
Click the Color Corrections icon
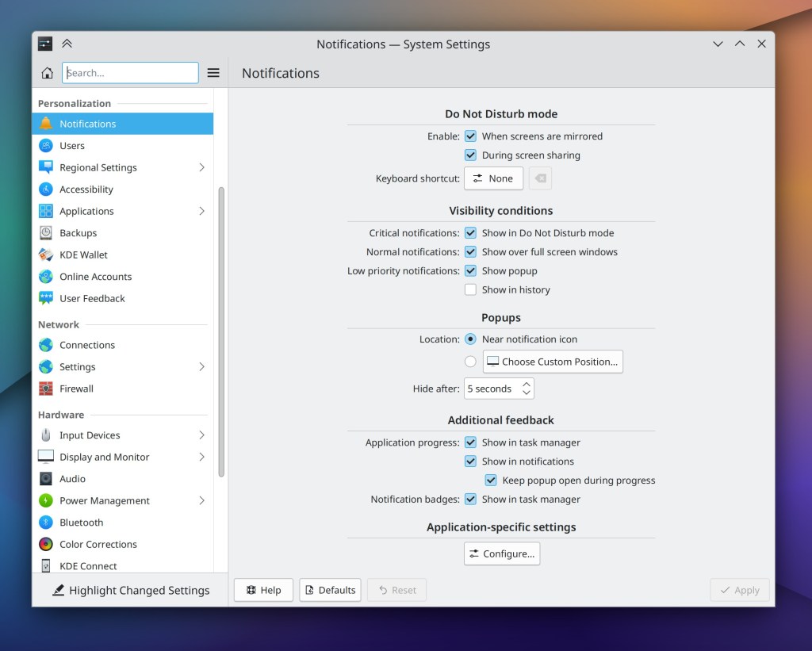tap(46, 545)
